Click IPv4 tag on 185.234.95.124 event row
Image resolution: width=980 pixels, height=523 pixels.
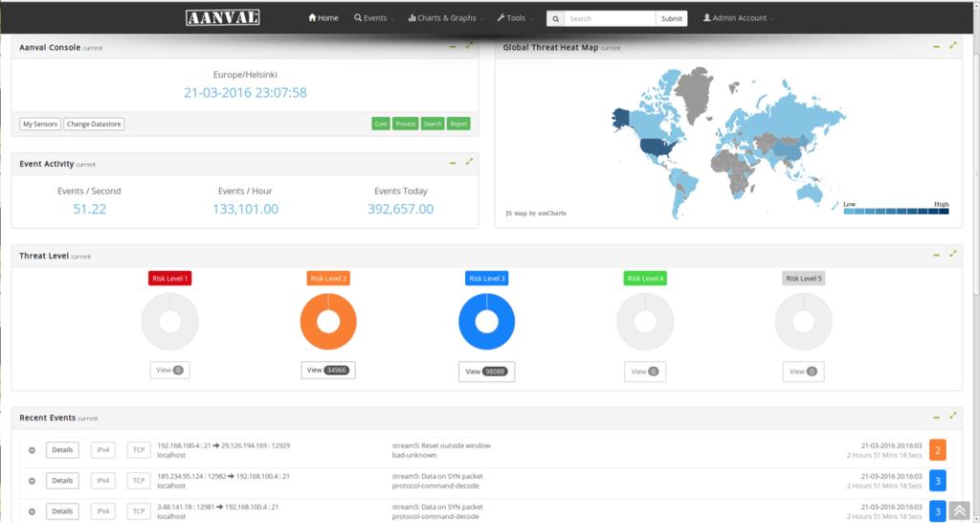[103, 481]
